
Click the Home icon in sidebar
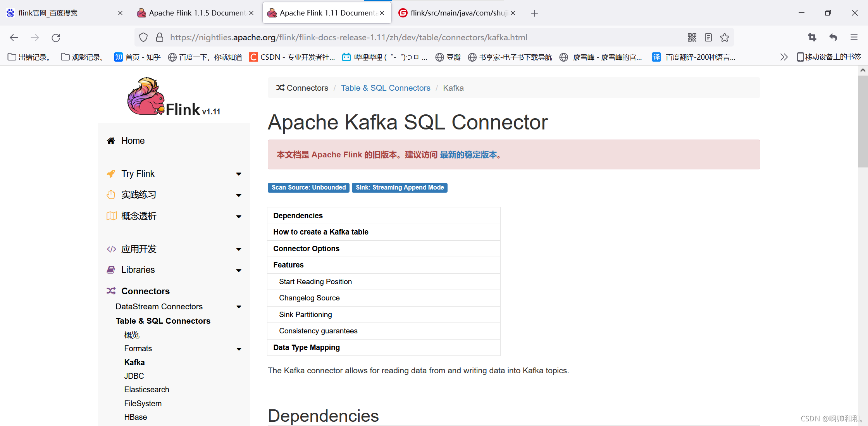coord(111,141)
